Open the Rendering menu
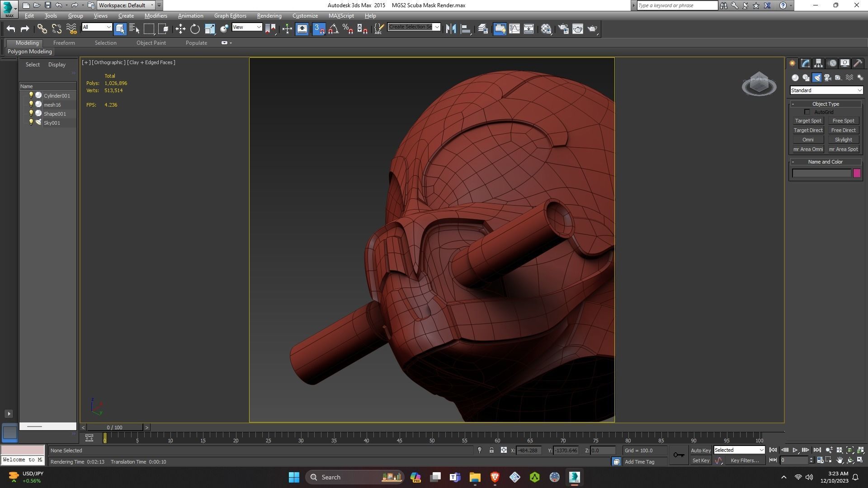Screen dimensions: 868x488 pyautogui.click(x=269, y=16)
